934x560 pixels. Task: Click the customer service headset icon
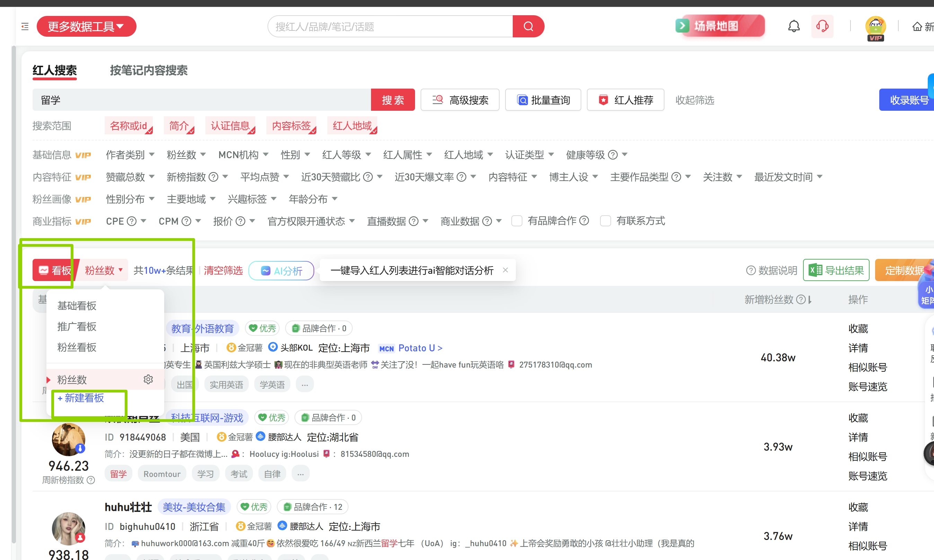(x=822, y=26)
